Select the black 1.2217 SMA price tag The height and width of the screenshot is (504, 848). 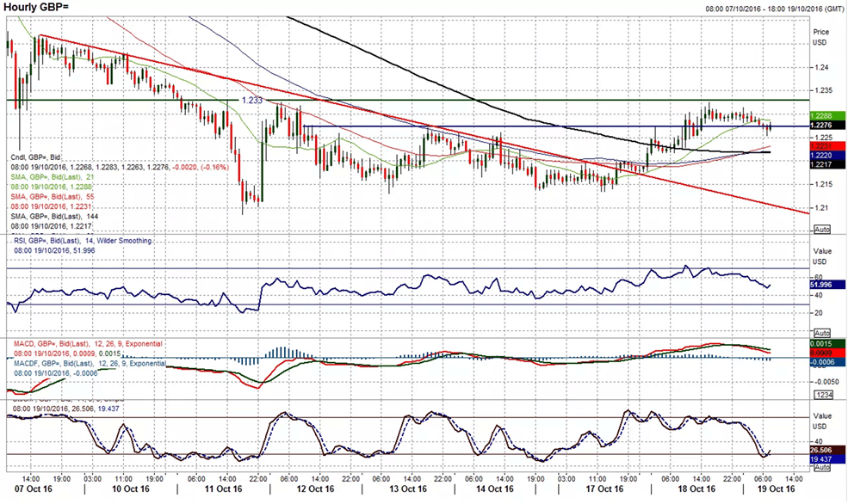822,163
